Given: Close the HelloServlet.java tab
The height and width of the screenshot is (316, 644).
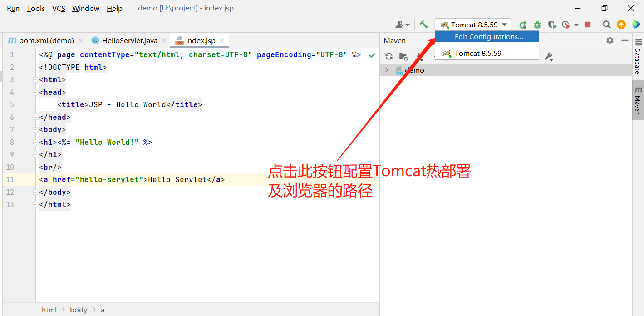Looking at the screenshot, I should 164,40.
